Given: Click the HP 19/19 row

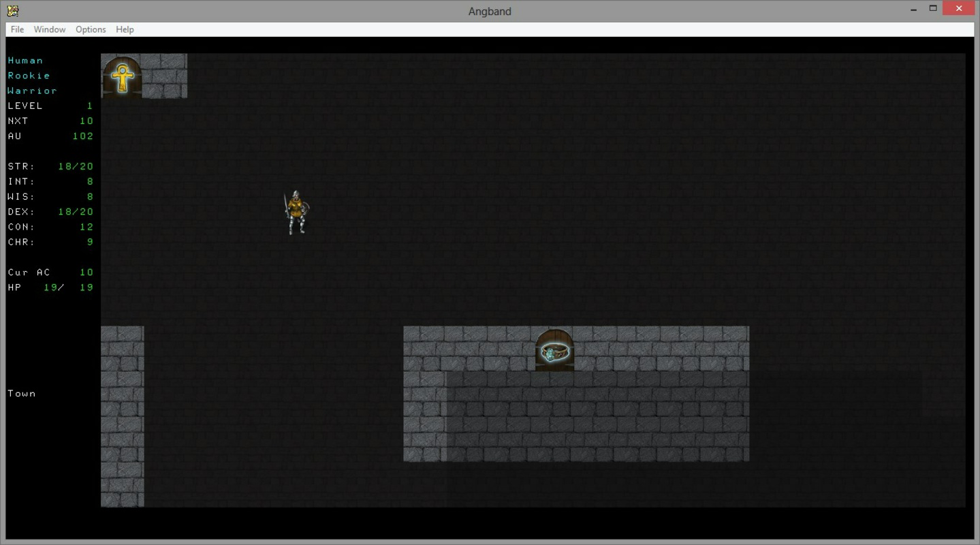Looking at the screenshot, I should pyautogui.click(x=50, y=287).
